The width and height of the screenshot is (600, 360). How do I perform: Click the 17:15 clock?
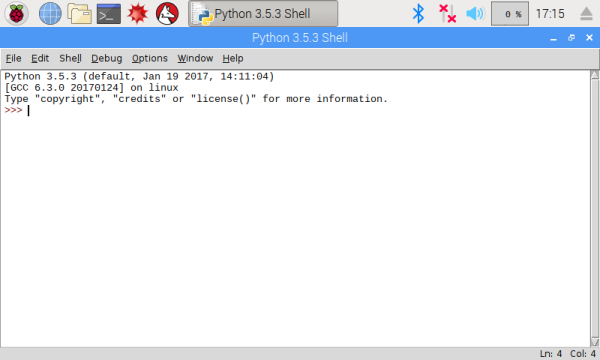(550, 14)
